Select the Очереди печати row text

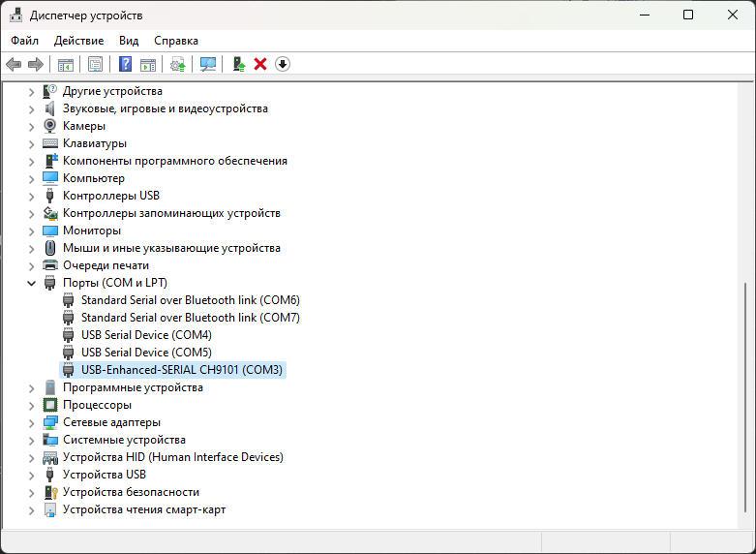coord(106,265)
